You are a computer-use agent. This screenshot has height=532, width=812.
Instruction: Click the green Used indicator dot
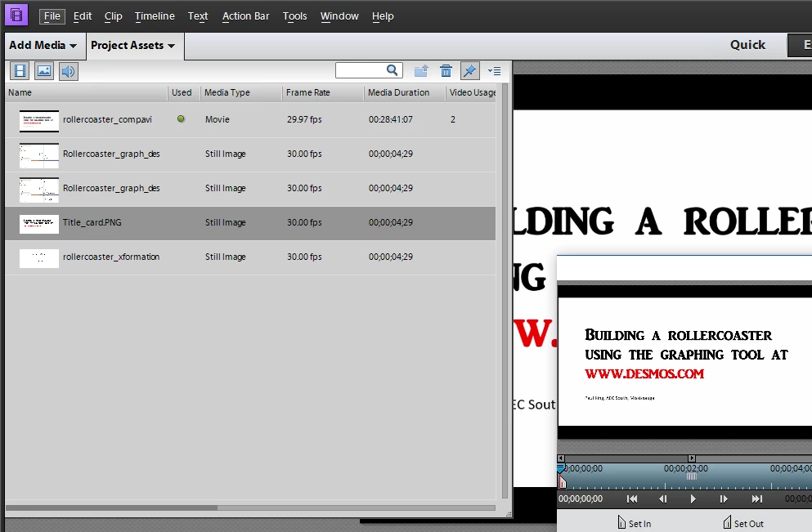[x=181, y=119]
